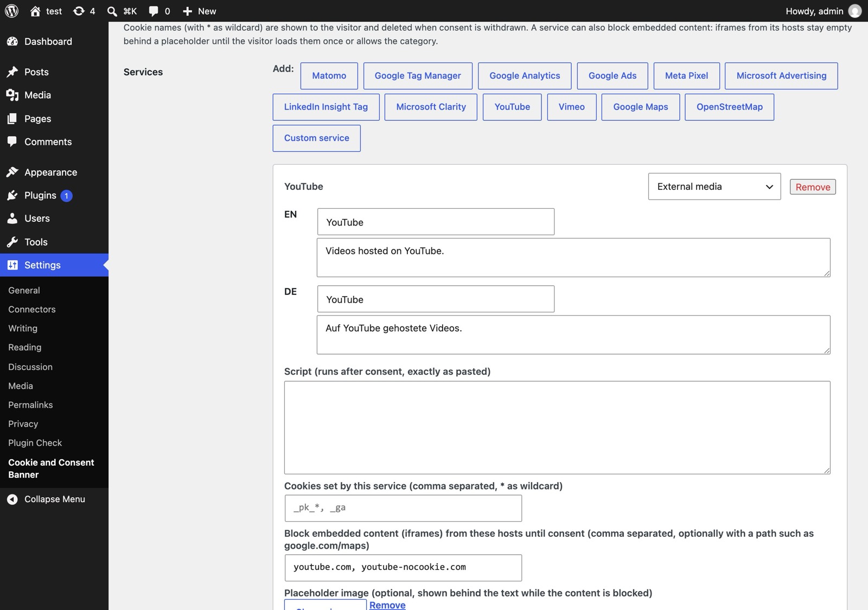Open Permalinks settings submenu item

pos(30,404)
